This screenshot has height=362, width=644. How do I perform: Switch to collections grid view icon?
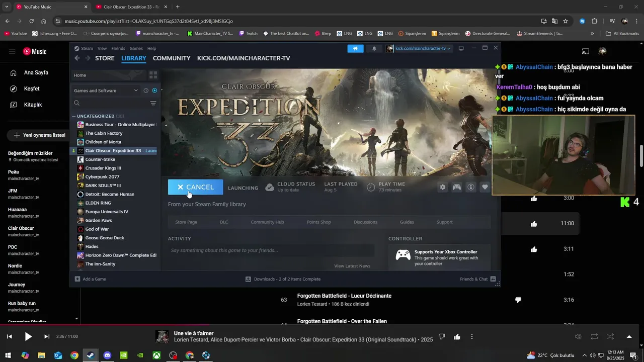pos(153,75)
